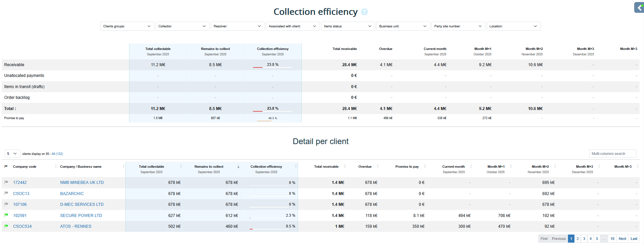The image size is (644, 245).
Task: Toggle the grey flag for BAZARCHIC row
Action: tap(6, 193)
